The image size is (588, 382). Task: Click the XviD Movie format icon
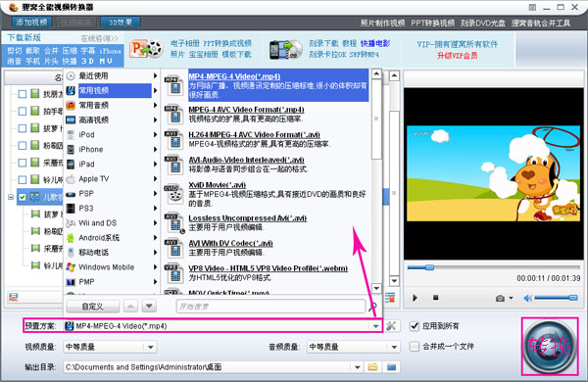tap(174, 194)
